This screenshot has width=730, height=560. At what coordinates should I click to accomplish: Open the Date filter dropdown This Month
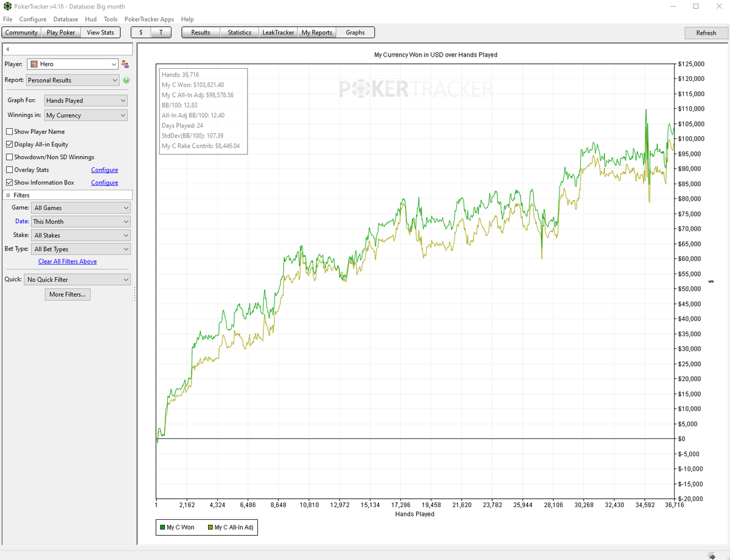pyautogui.click(x=82, y=221)
